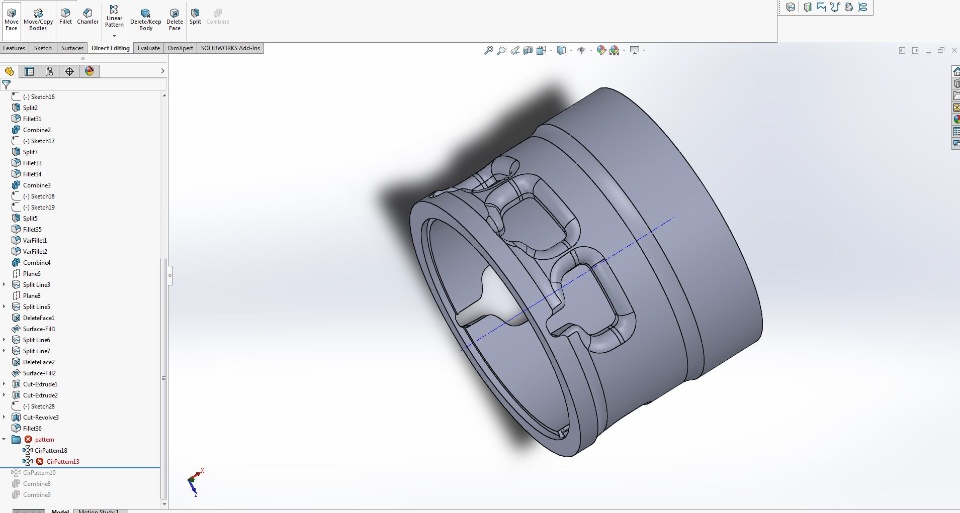Switch to the Sketch tab

[x=43, y=48]
